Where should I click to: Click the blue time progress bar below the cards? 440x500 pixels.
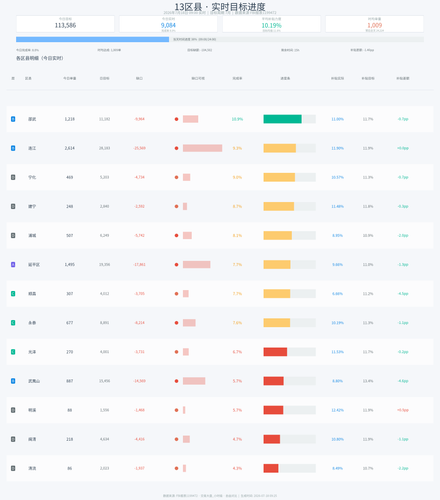92,39
